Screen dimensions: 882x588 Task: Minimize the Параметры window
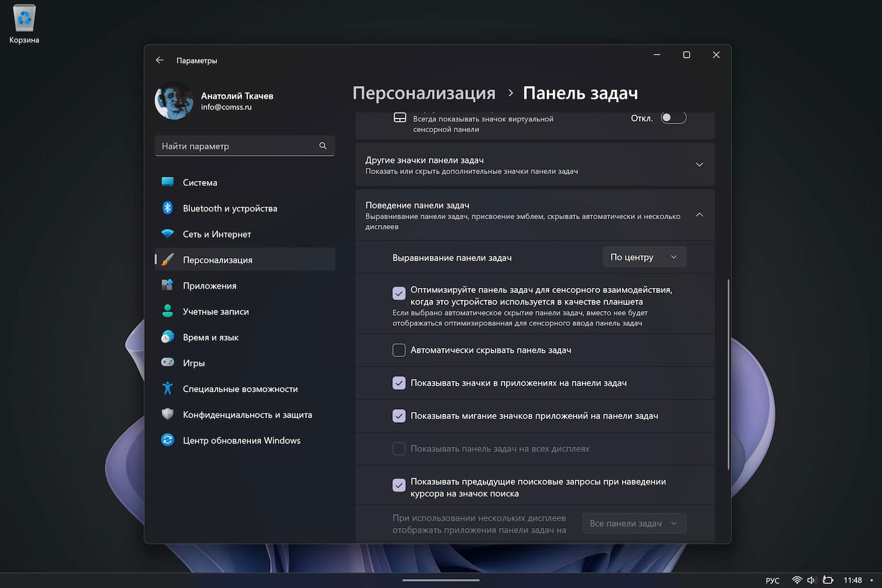pyautogui.click(x=657, y=55)
